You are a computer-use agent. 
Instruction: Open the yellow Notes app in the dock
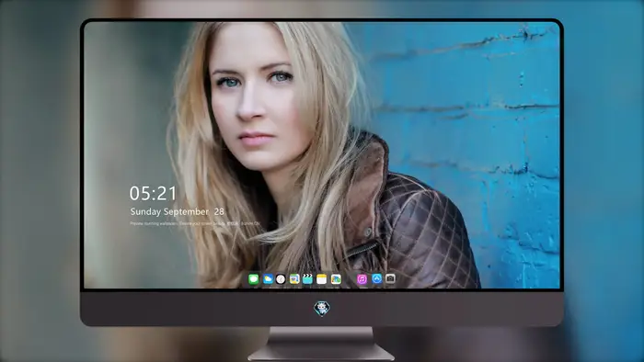pyautogui.click(x=322, y=279)
